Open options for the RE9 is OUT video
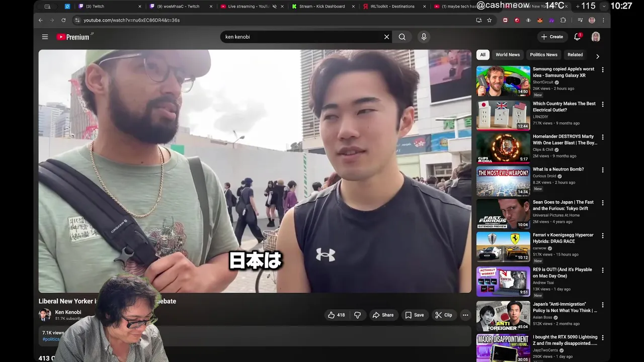 pyautogui.click(x=603, y=270)
